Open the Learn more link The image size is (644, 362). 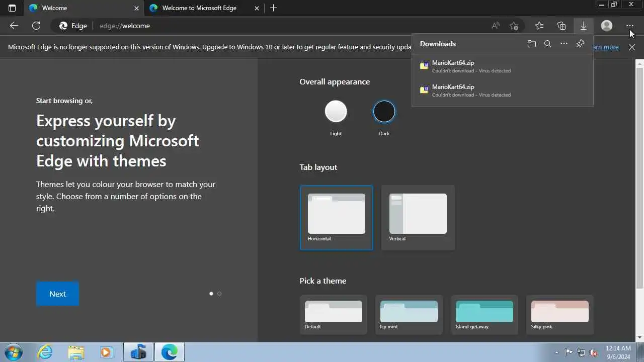606,47
